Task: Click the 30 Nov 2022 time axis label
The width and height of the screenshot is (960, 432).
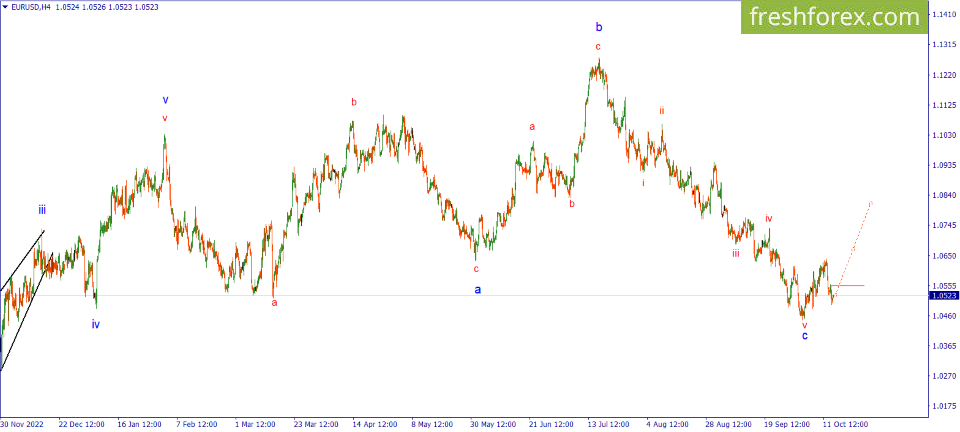Action: (21, 423)
